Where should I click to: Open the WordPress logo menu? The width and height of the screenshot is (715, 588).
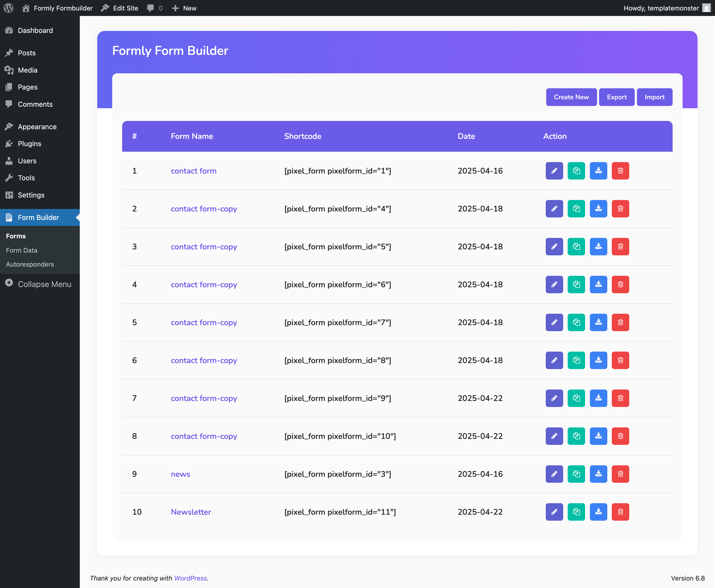click(x=8, y=8)
